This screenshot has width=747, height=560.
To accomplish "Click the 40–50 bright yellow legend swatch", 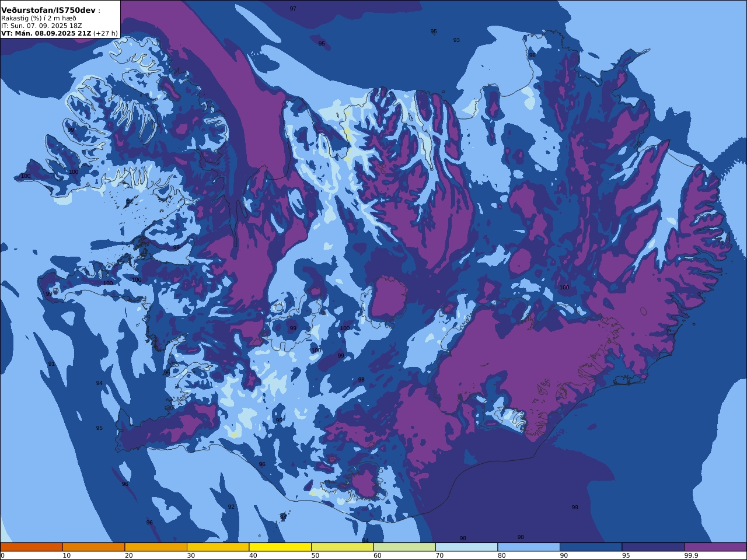I will (280, 547).
